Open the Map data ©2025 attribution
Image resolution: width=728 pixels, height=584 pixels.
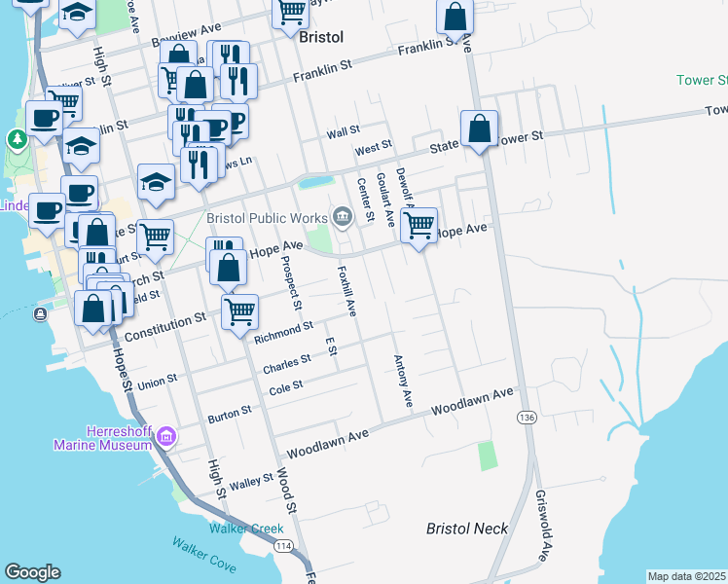coord(686,576)
